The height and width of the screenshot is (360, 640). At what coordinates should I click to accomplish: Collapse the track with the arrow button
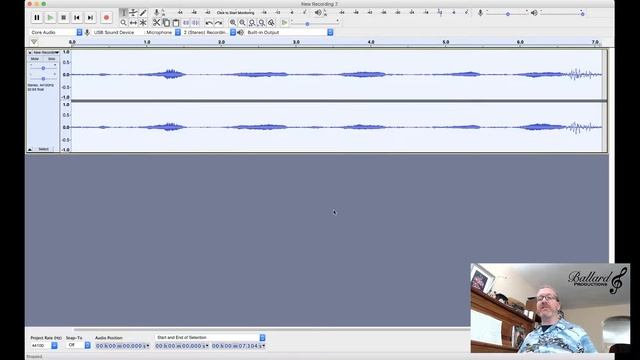(x=30, y=149)
